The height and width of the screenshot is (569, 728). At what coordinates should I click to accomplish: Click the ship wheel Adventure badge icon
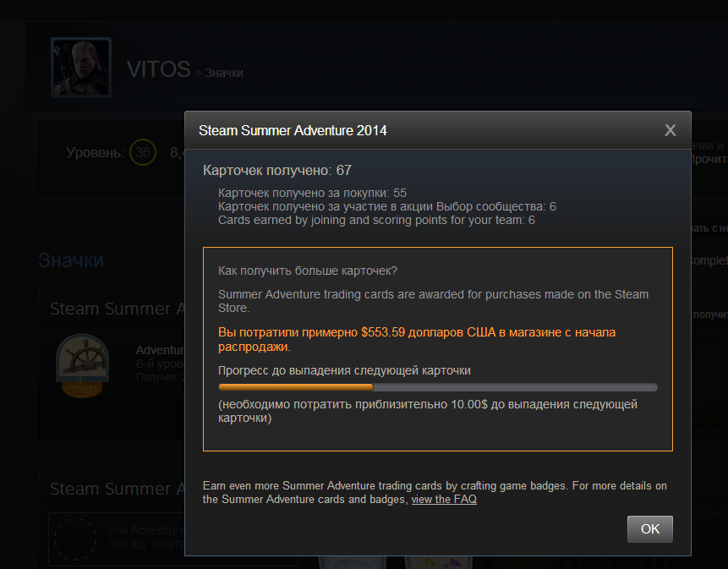[83, 365]
